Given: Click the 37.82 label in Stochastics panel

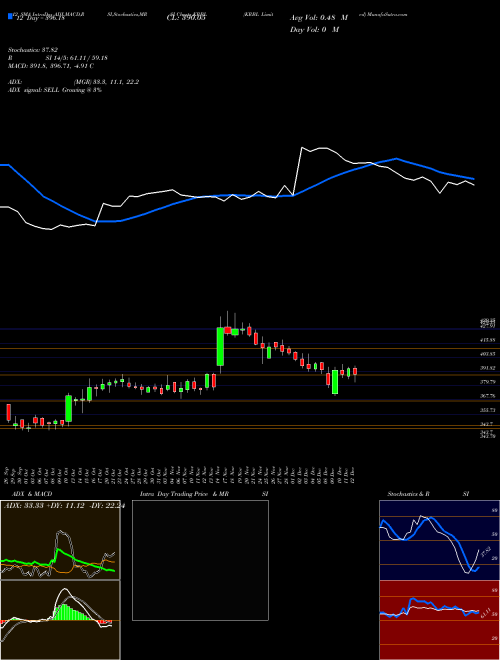Looking at the screenshot, I should [486, 551].
